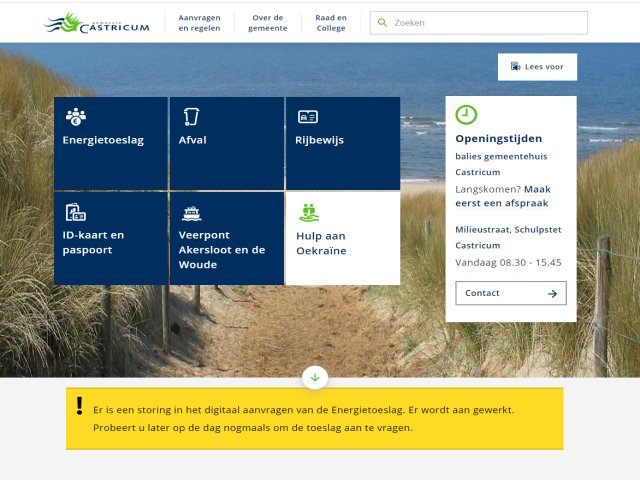Open the Hulp aan Oekraïne tile
This screenshot has width=640, height=480.
(343, 238)
